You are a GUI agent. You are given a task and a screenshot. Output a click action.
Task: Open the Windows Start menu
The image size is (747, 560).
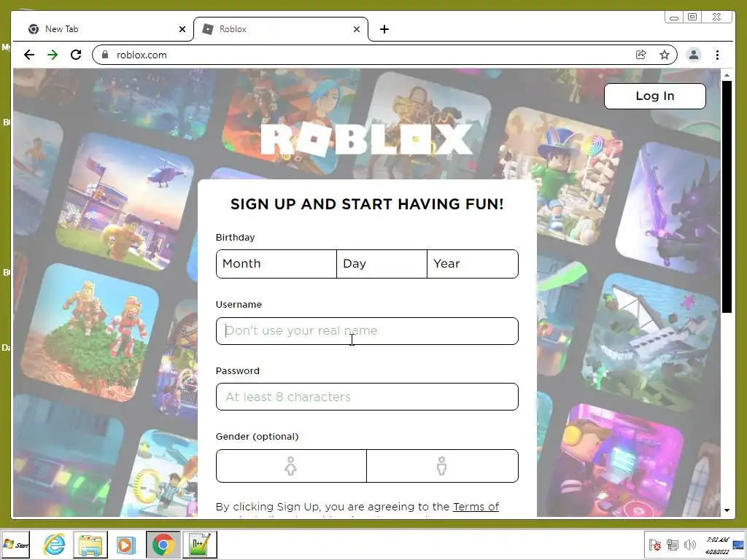[15, 545]
